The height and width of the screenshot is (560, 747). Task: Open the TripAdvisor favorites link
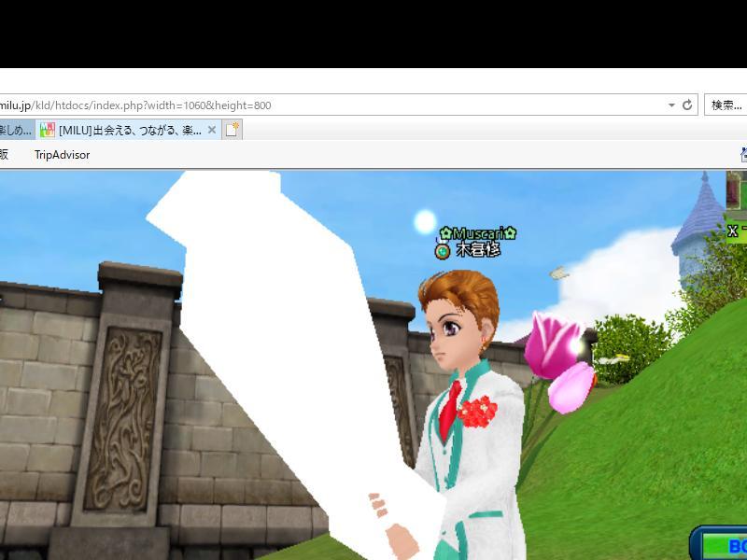(x=62, y=155)
